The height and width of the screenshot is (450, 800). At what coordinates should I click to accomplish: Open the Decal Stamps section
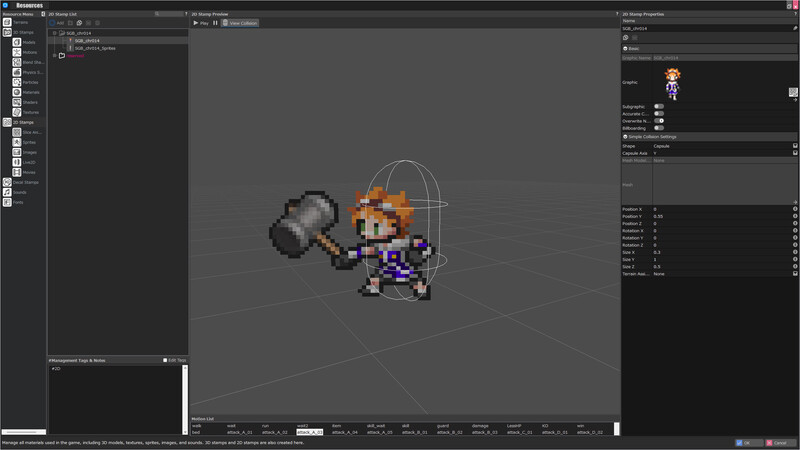[21, 182]
